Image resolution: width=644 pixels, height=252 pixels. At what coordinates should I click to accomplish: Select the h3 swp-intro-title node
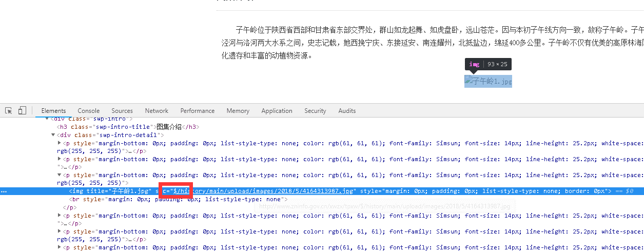(128, 127)
